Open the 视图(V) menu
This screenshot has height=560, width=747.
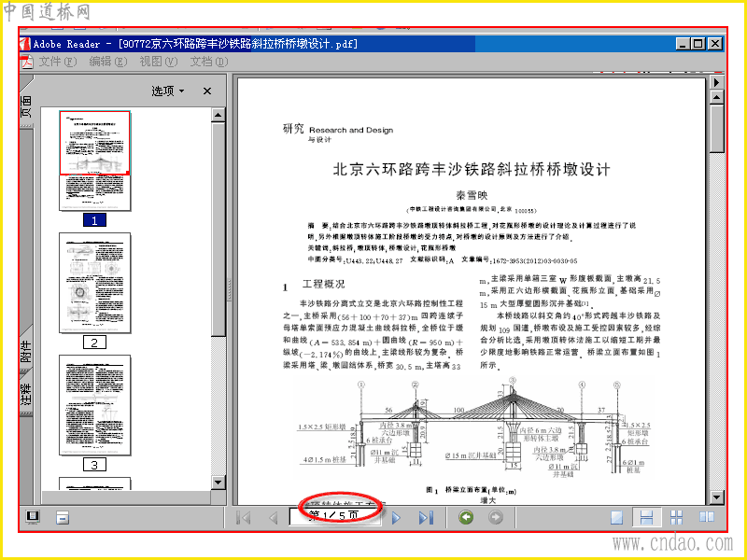point(158,62)
